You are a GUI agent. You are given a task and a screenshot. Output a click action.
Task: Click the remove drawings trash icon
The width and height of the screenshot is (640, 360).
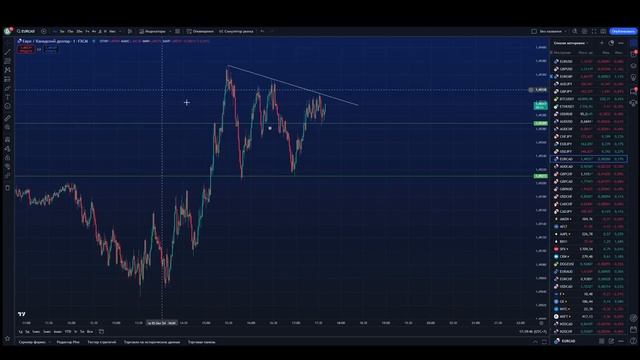pyautogui.click(x=7, y=188)
